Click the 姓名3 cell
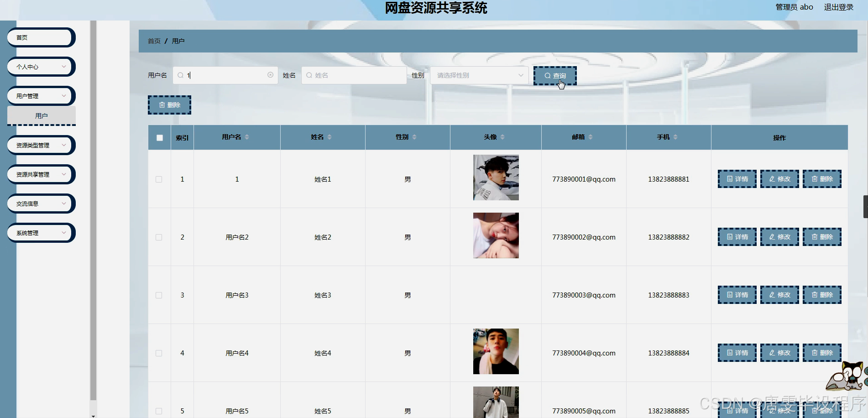This screenshot has height=418, width=868. (x=323, y=295)
